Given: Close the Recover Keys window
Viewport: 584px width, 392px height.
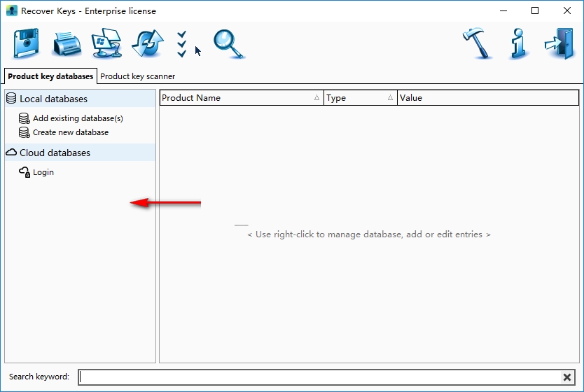Looking at the screenshot, I should (x=567, y=10).
